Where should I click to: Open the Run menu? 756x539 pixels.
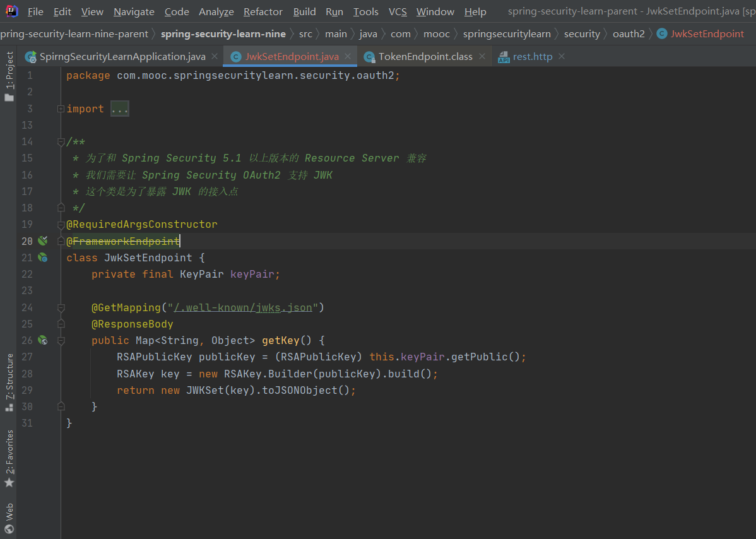[334, 11]
